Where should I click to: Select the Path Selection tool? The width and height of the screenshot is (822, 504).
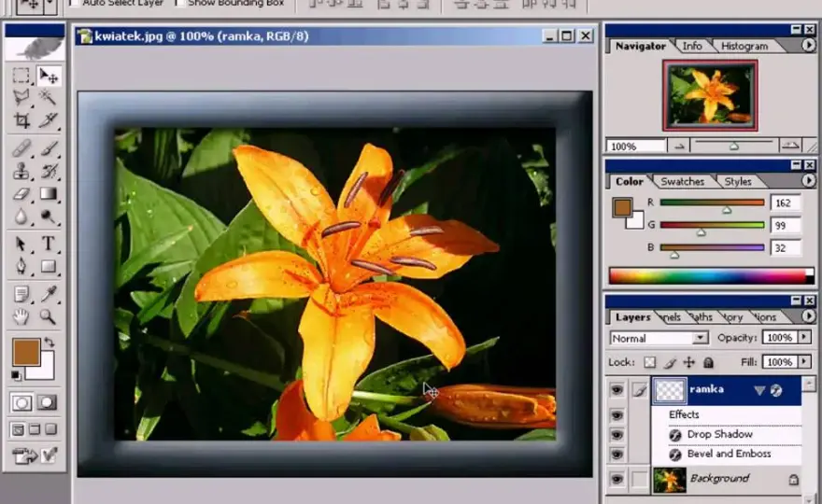point(21,245)
